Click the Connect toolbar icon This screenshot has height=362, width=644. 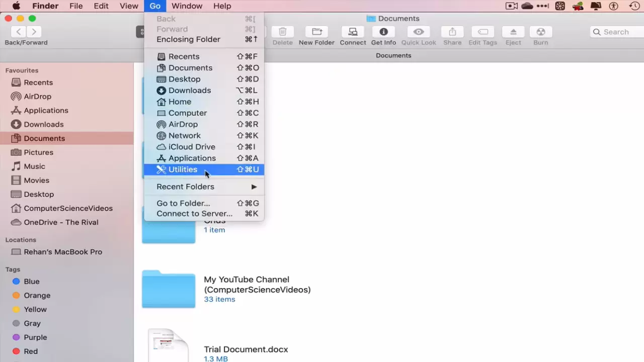tap(353, 32)
